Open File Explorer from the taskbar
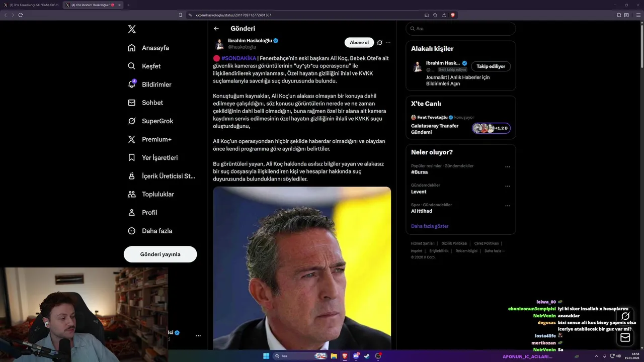 click(x=334, y=356)
